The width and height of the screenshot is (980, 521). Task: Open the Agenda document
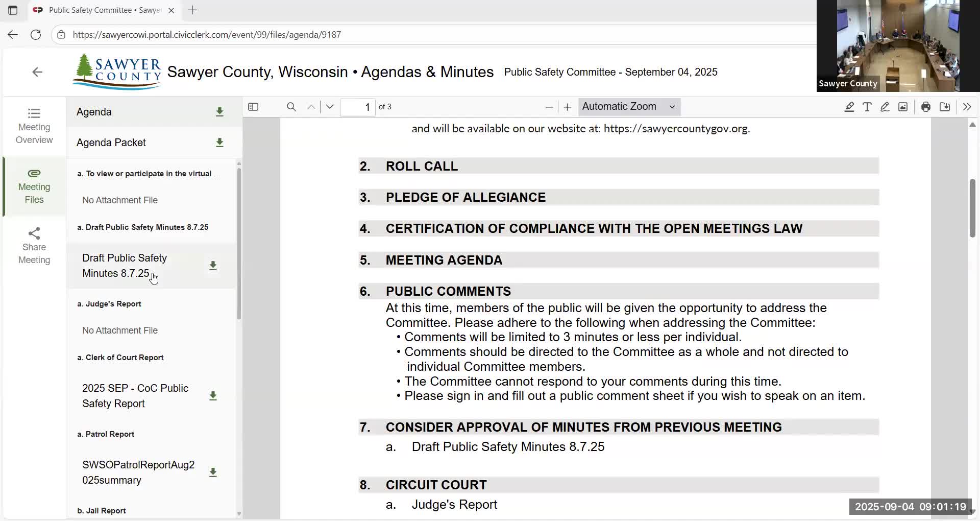pyautogui.click(x=94, y=112)
